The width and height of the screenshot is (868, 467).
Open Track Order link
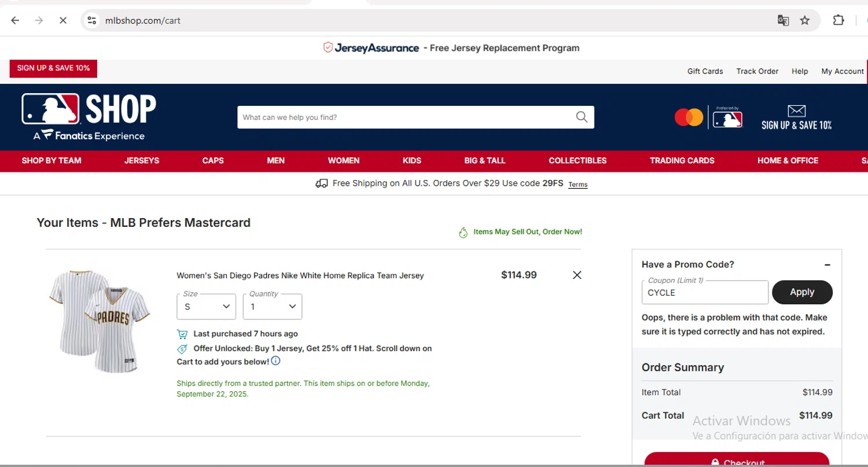757,71
